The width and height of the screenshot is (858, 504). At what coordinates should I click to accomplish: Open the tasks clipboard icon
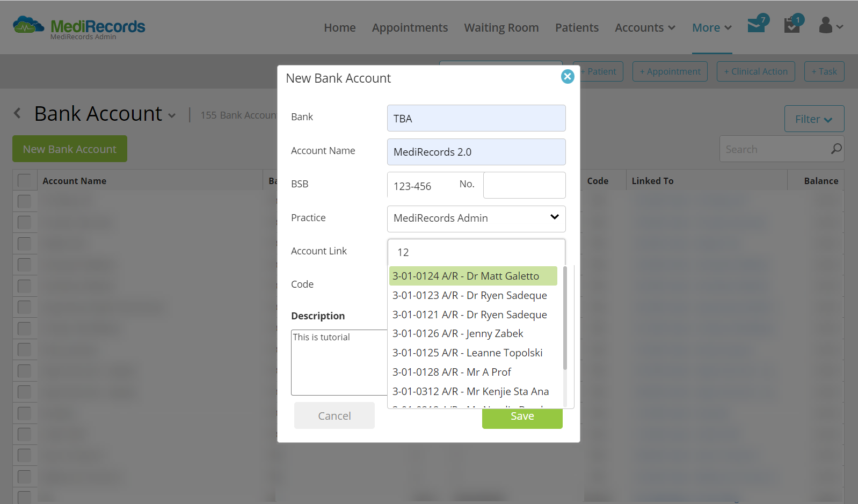[x=792, y=25]
